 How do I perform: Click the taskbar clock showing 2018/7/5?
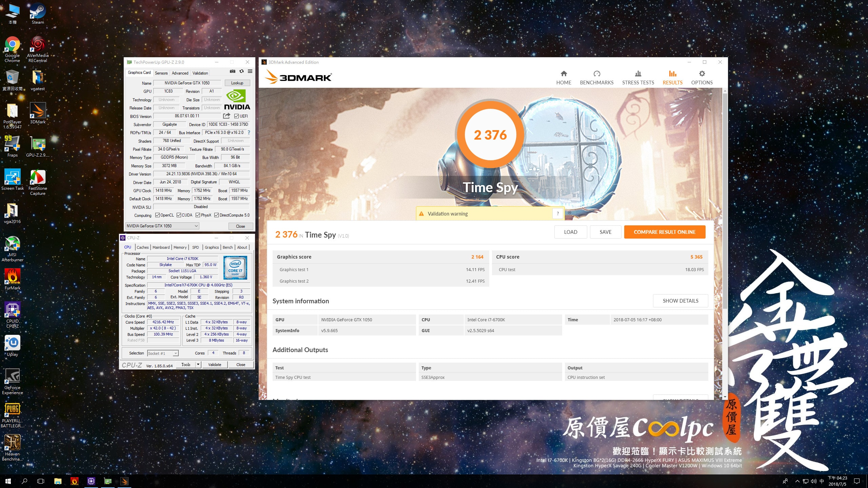[x=837, y=481]
